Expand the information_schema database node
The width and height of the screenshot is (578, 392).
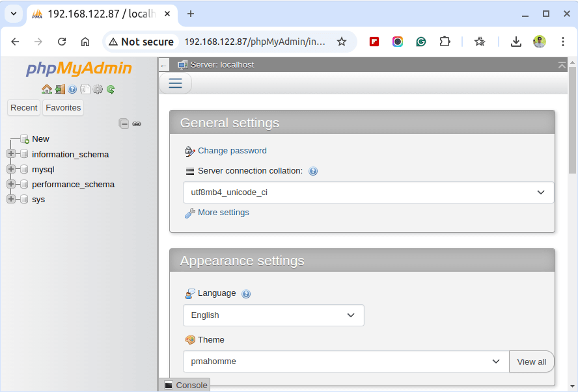click(11, 154)
